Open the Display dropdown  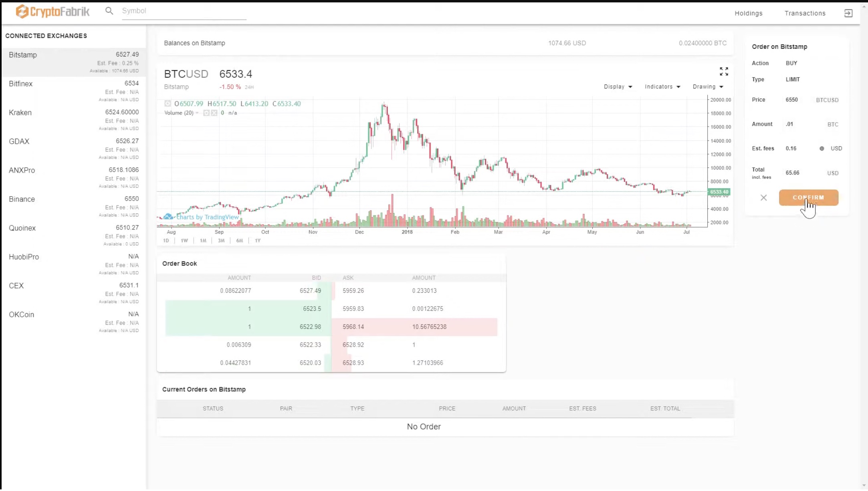pyautogui.click(x=617, y=87)
